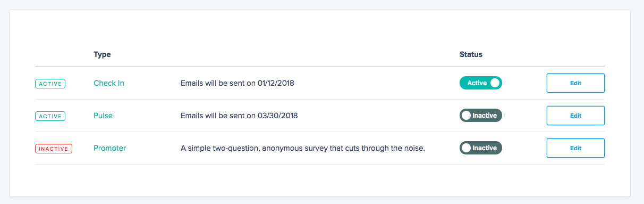Click the description mentioning 03/30/2018
This screenshot has height=204, width=644.
point(239,116)
